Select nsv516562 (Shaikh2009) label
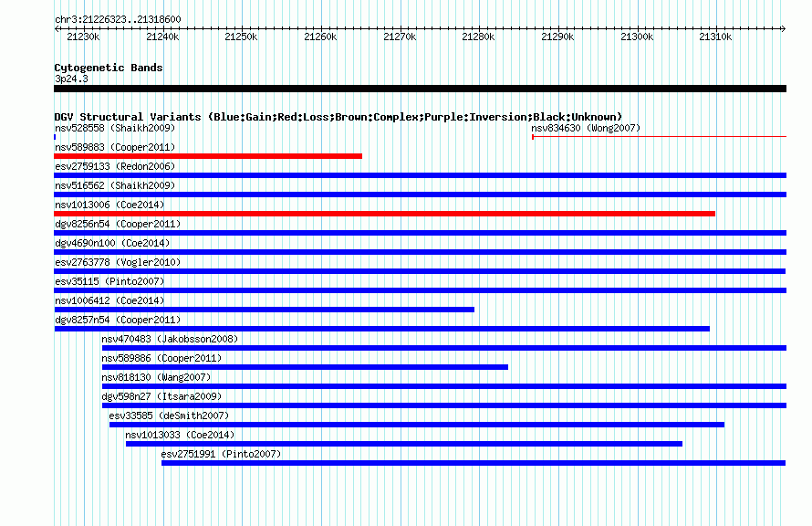The image size is (812, 526). (115, 185)
